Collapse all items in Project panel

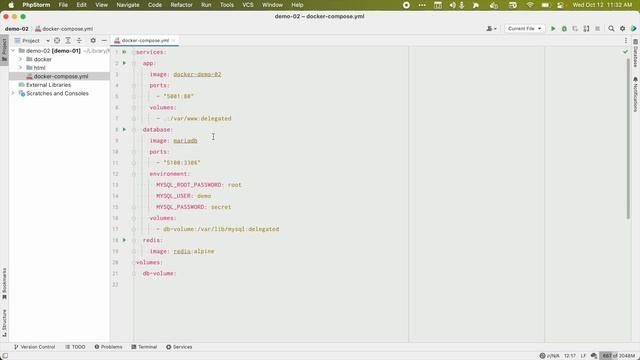coord(79,40)
